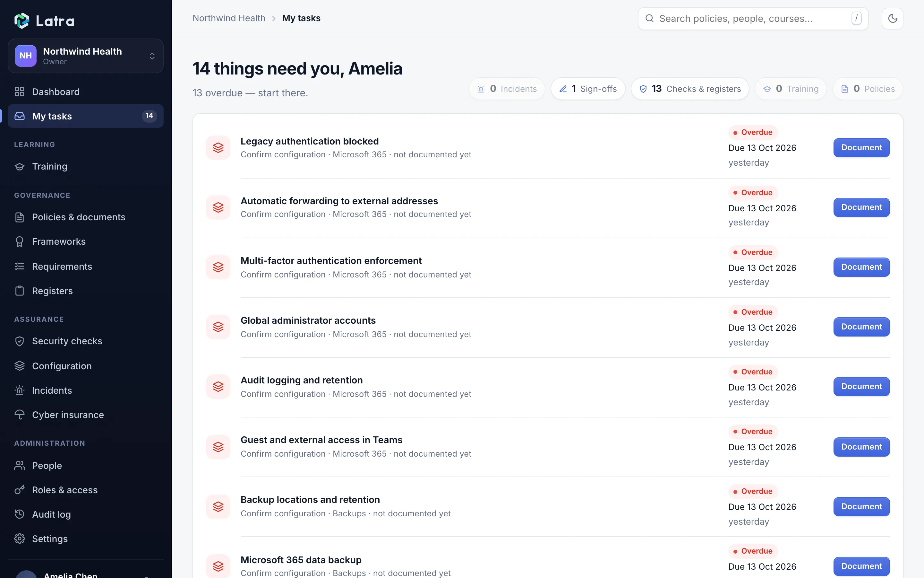Click the slash shortcut key hint in search
924x578 pixels.
[x=856, y=18]
